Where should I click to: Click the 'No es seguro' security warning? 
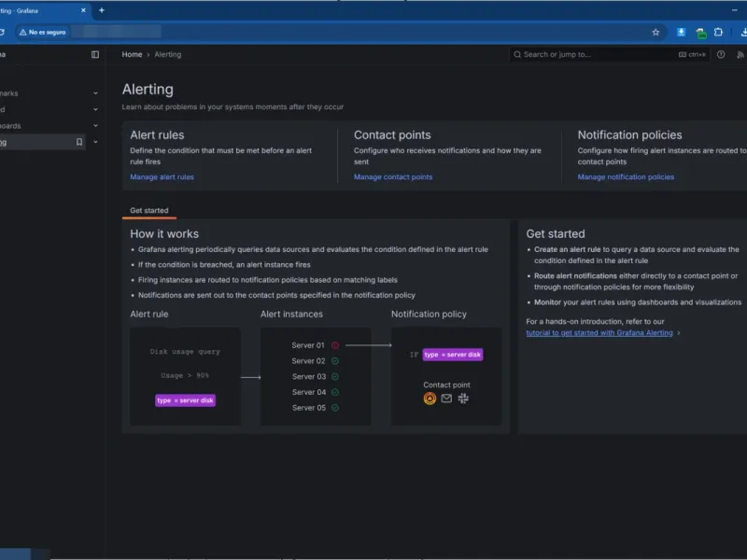(x=42, y=32)
